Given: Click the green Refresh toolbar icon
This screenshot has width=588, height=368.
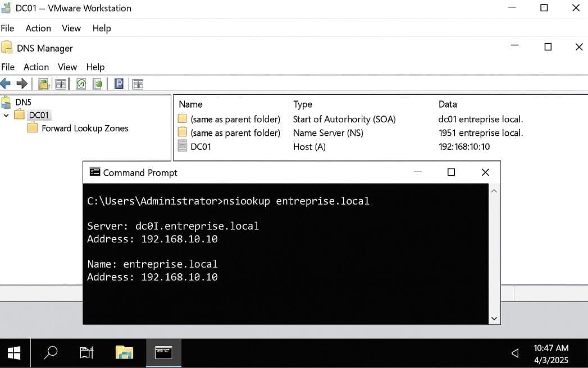Looking at the screenshot, I should (81, 84).
